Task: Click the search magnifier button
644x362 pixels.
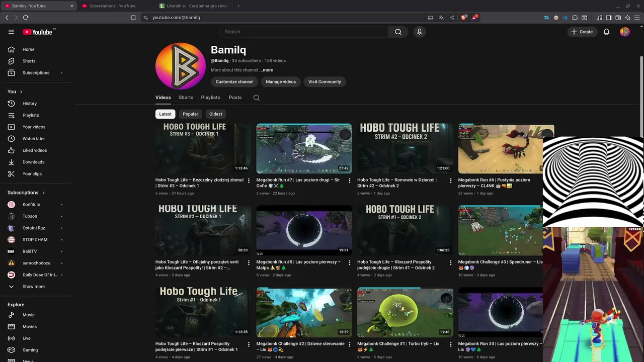Action: (398, 32)
